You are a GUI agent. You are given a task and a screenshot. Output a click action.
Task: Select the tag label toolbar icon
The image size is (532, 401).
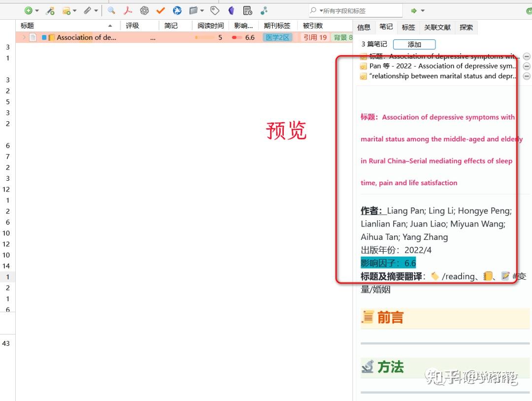214,10
